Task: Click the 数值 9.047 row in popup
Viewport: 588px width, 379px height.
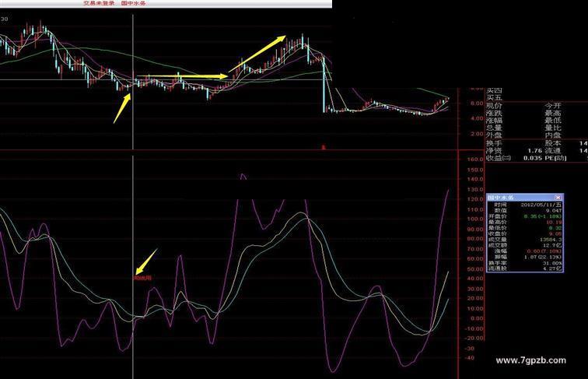Action: (x=525, y=211)
